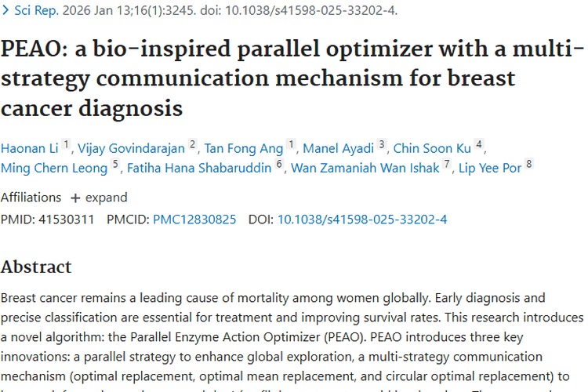Select author Wan Zamaniah Wan Ishak
This screenshot has width=588, height=392.
point(365,168)
